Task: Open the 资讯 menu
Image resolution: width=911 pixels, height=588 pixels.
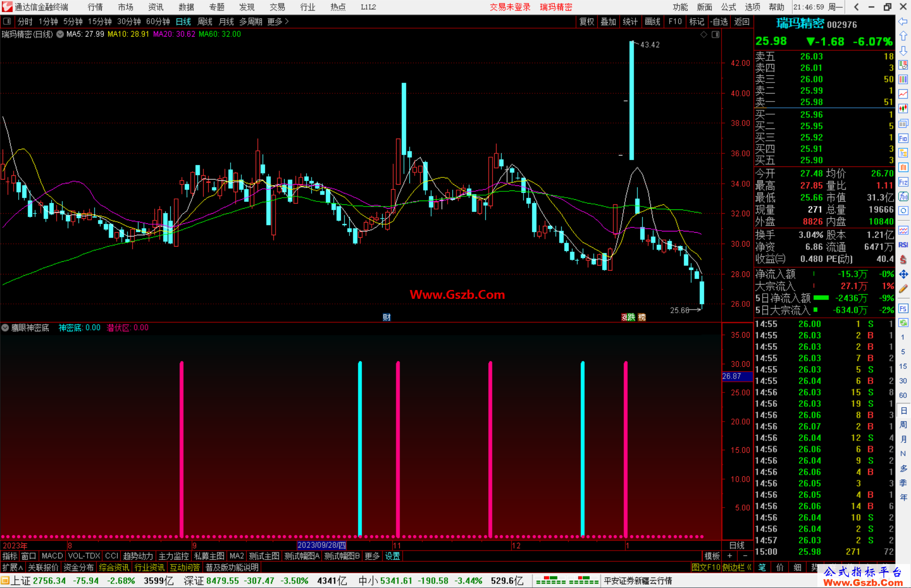Action: 156,7
